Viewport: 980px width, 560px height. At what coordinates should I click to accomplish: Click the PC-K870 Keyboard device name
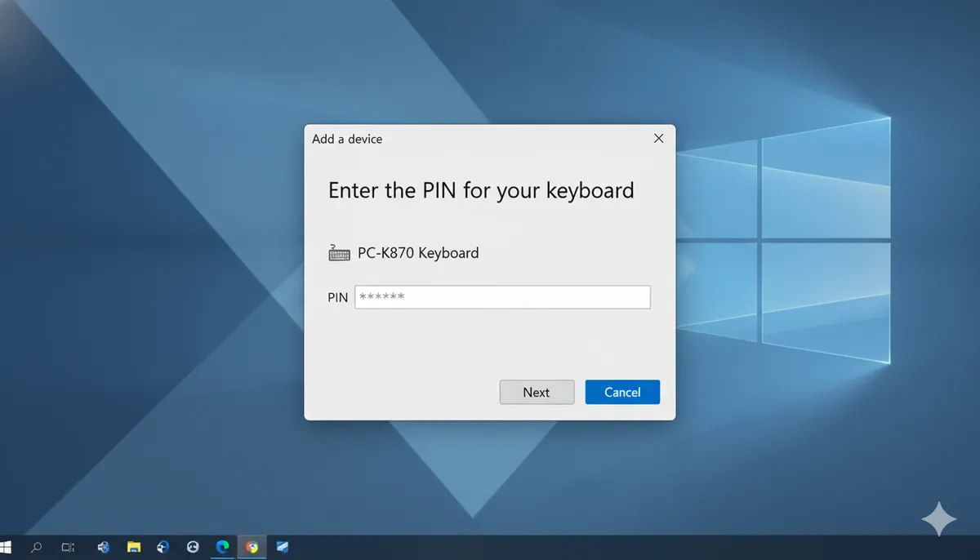pyautogui.click(x=417, y=253)
